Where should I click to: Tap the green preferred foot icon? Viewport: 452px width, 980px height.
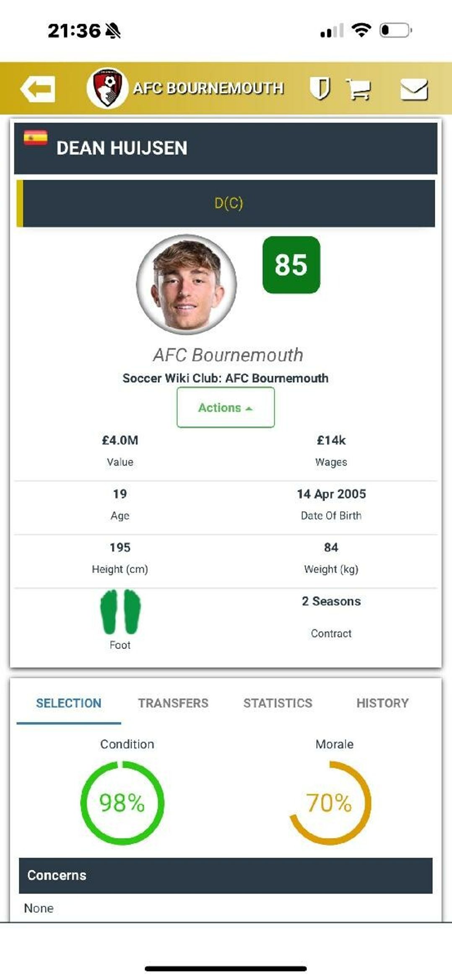point(120,612)
